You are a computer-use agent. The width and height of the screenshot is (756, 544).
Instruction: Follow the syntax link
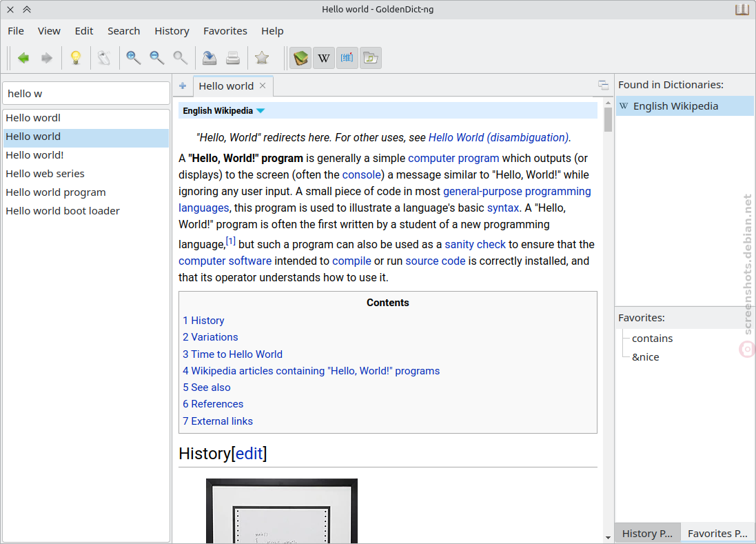tap(503, 208)
